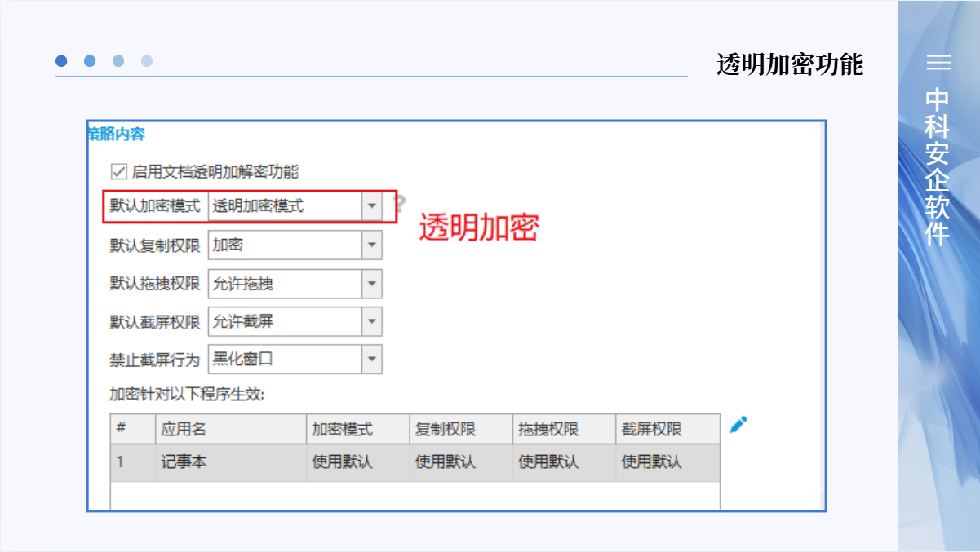
Task: Expand the 默认复制权限 dropdown arrow
Action: coord(372,245)
